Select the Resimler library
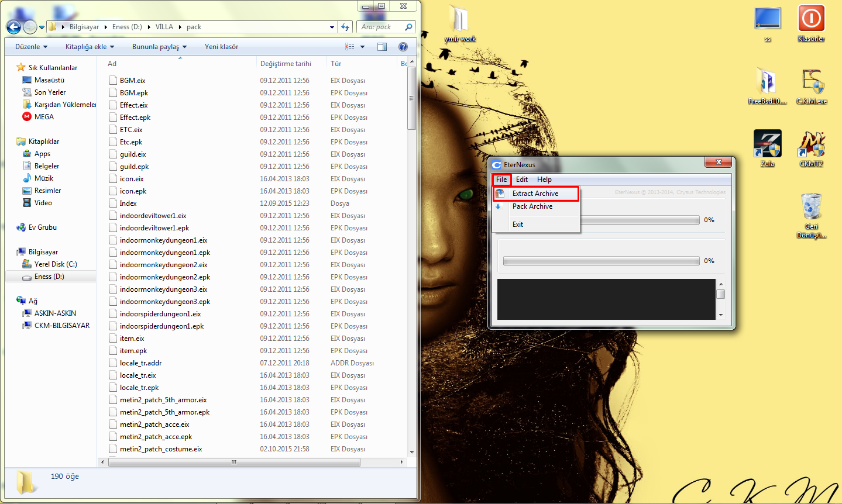 42,191
